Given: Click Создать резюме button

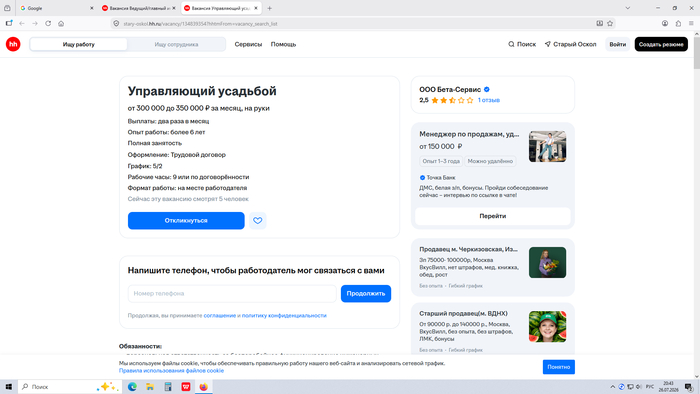Looking at the screenshot, I should pos(661,44).
